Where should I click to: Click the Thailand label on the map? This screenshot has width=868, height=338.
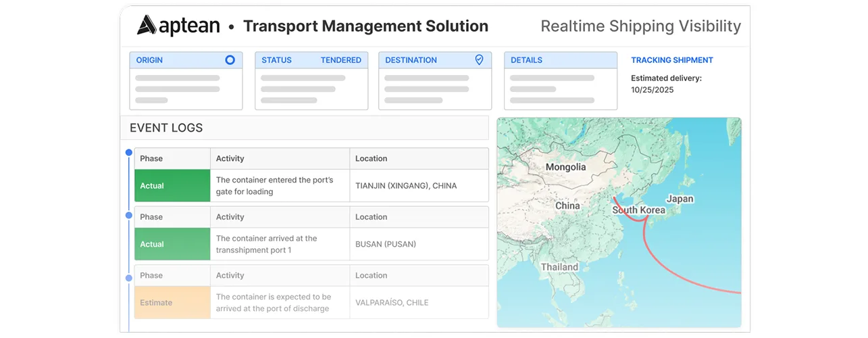[559, 267]
